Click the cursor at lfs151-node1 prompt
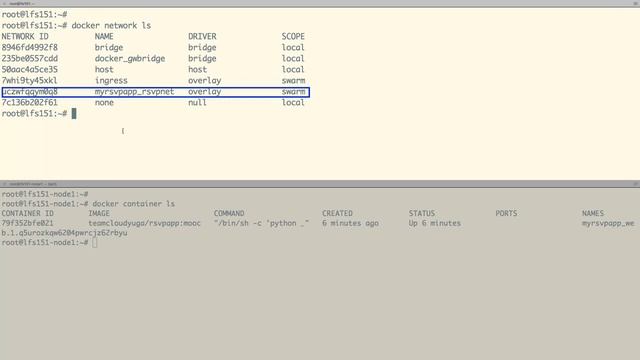The height and width of the screenshot is (360, 640). 95,243
